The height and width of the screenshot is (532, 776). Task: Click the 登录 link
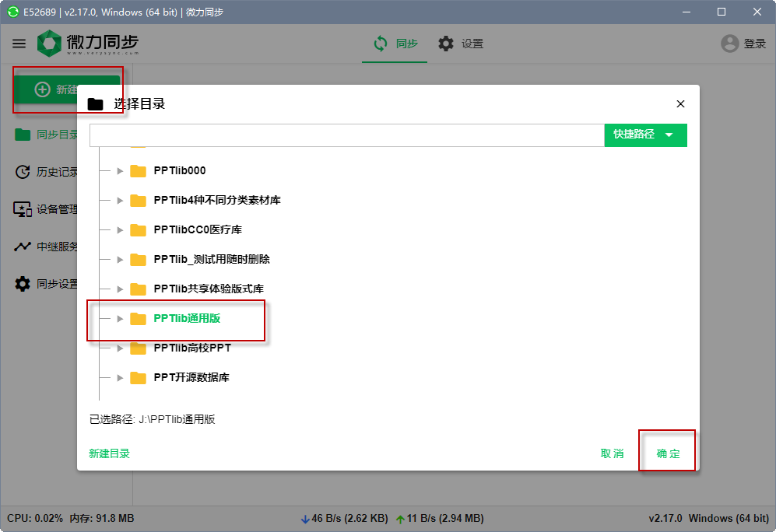[755, 44]
